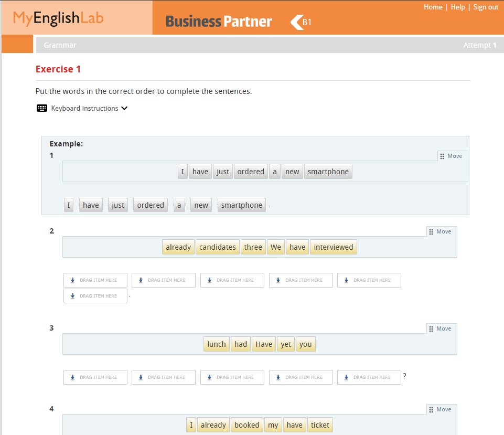Expand the Keyboard instructions chevron

pyautogui.click(x=124, y=109)
